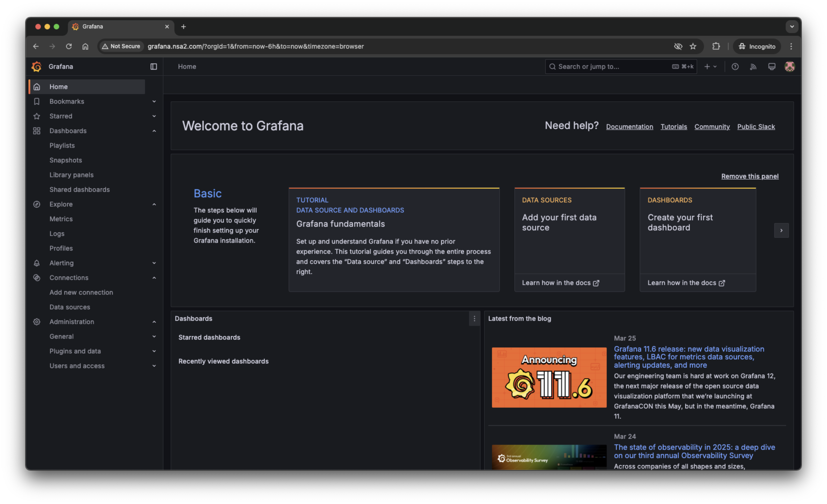
Task: Open Profiles under Explore
Action: [61, 248]
